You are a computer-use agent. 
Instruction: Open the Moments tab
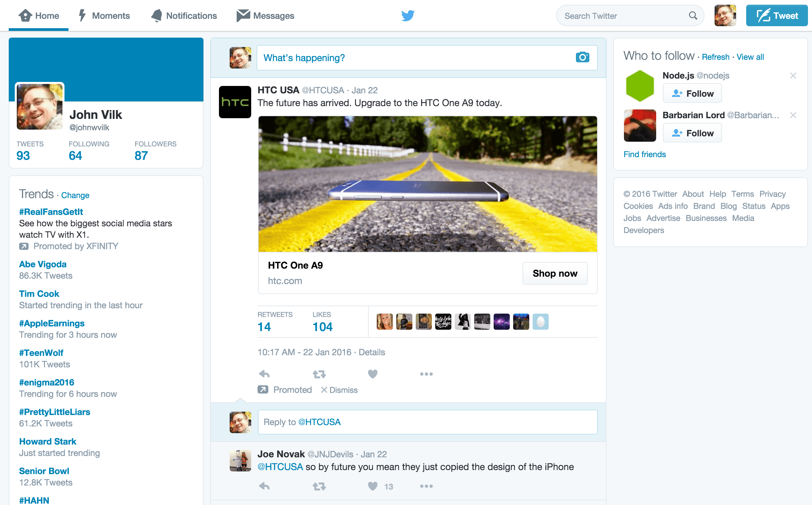(104, 15)
